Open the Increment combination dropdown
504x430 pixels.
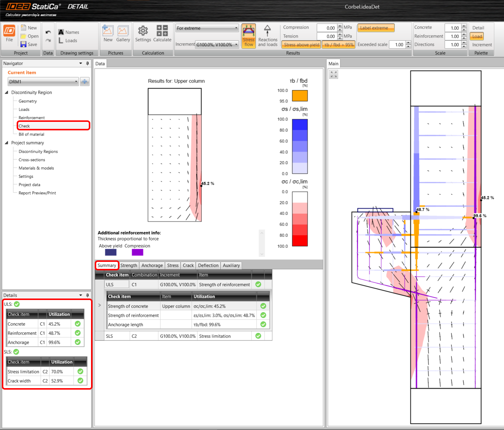[236, 44]
